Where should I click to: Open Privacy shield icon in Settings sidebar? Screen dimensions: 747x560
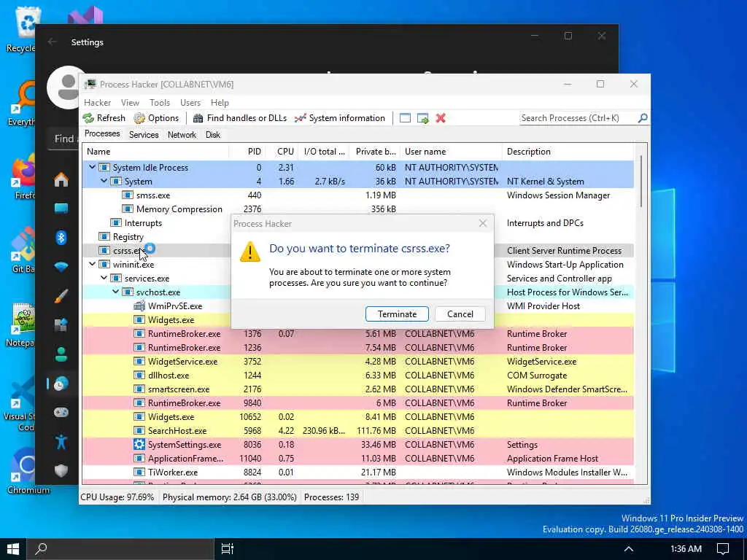[61, 470]
